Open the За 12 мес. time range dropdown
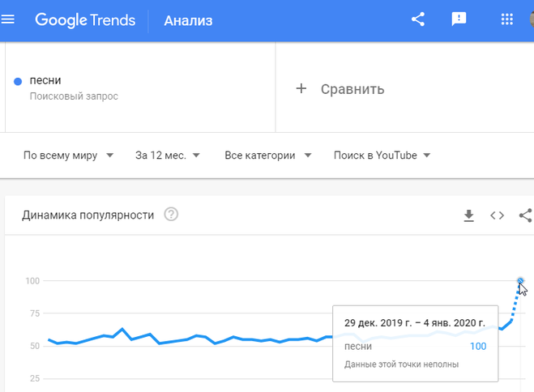Screen dimensions: 534x392 pos(168,156)
